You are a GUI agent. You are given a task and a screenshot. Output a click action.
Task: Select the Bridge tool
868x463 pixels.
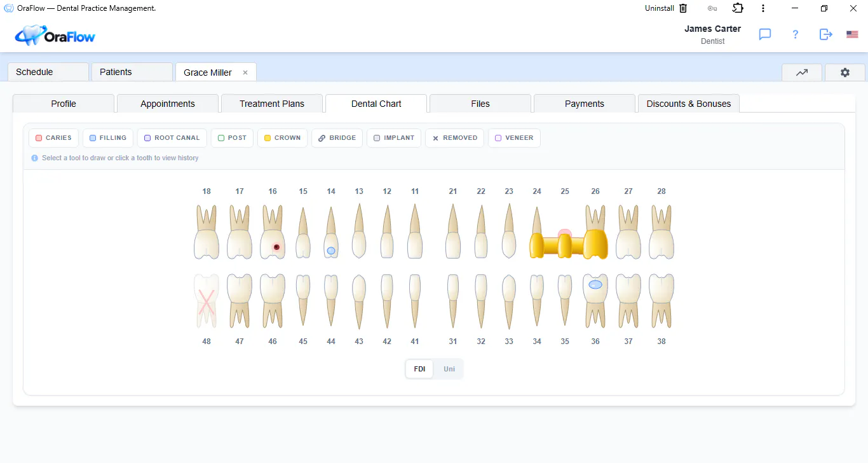click(x=337, y=138)
